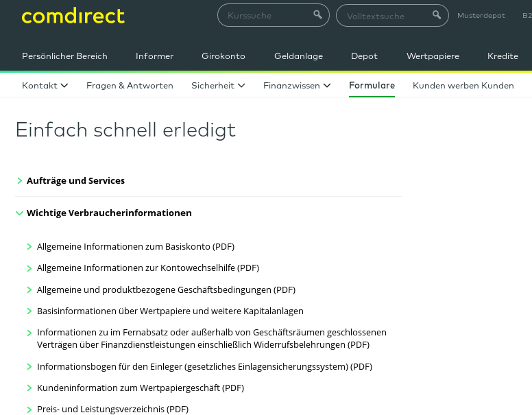This screenshot has height=415, width=532.
Task: Expand the Sicherheit dropdown
Action: 217,86
